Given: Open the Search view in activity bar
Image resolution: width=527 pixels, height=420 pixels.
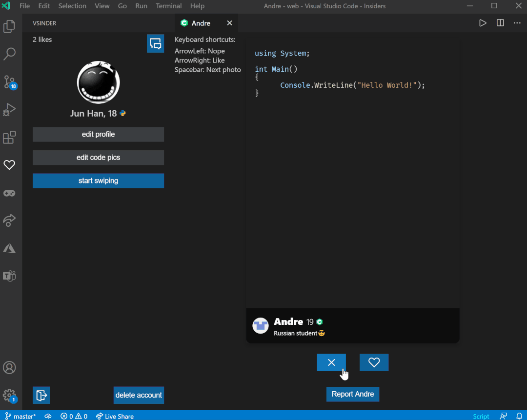Looking at the screenshot, I should (x=9, y=54).
